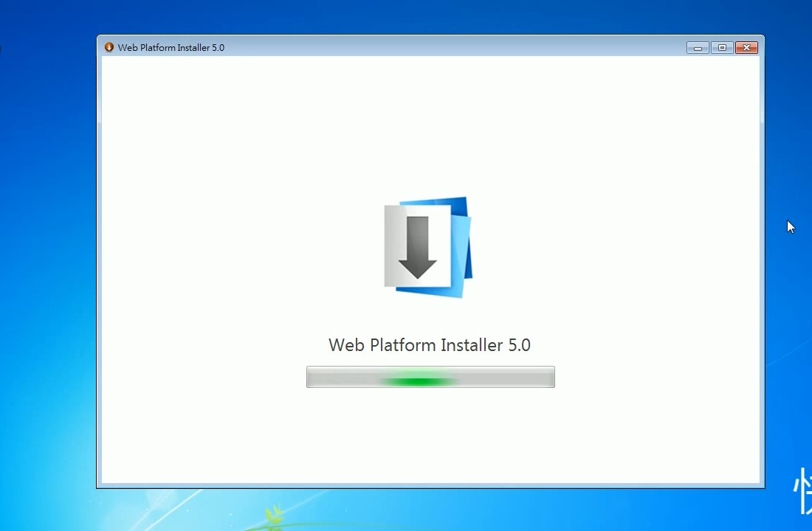Maximize the Web Platform Installer window

click(722, 48)
